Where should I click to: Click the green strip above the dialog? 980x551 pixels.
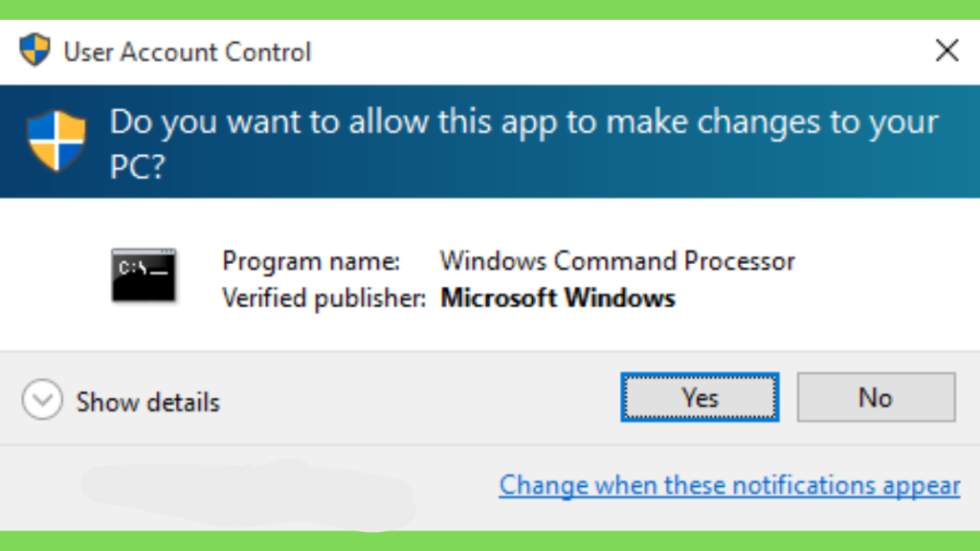(x=490, y=10)
